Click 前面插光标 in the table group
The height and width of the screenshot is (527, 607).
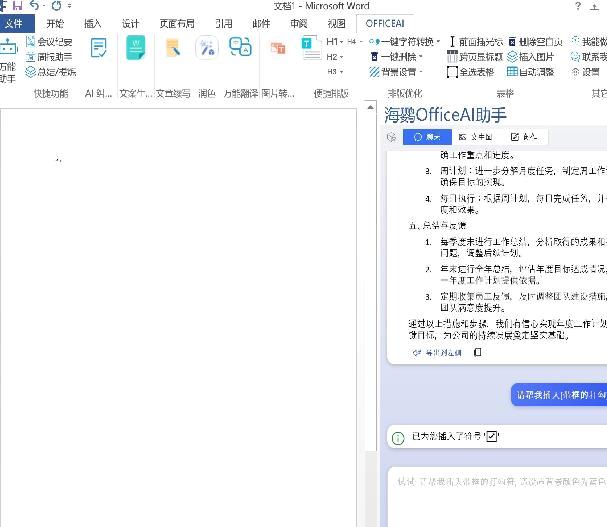476,41
